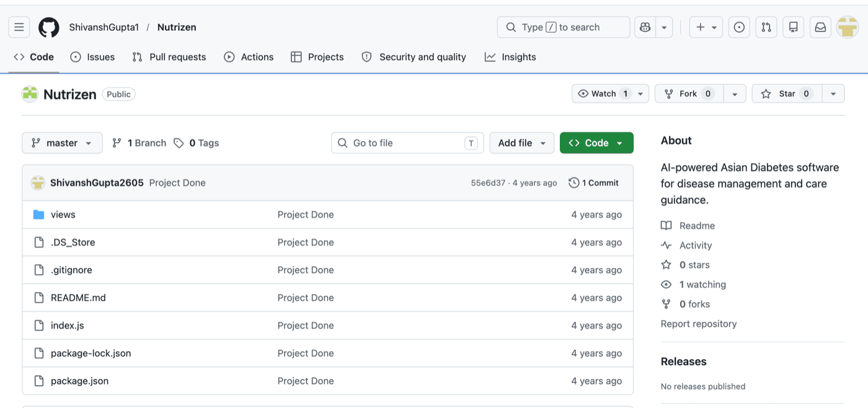
Task: Open ShivanshGupta2605 commit author link
Action: click(97, 183)
